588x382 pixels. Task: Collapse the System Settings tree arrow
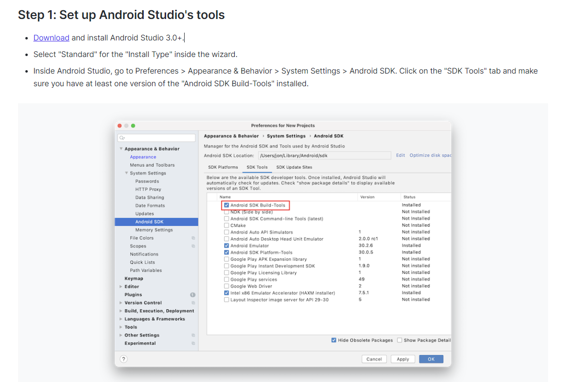click(x=127, y=173)
